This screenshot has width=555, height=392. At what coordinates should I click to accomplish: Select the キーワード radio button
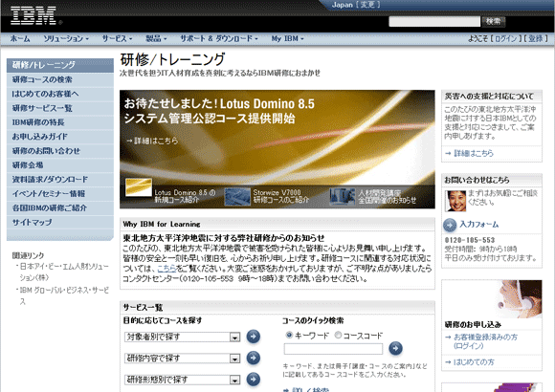(x=289, y=335)
